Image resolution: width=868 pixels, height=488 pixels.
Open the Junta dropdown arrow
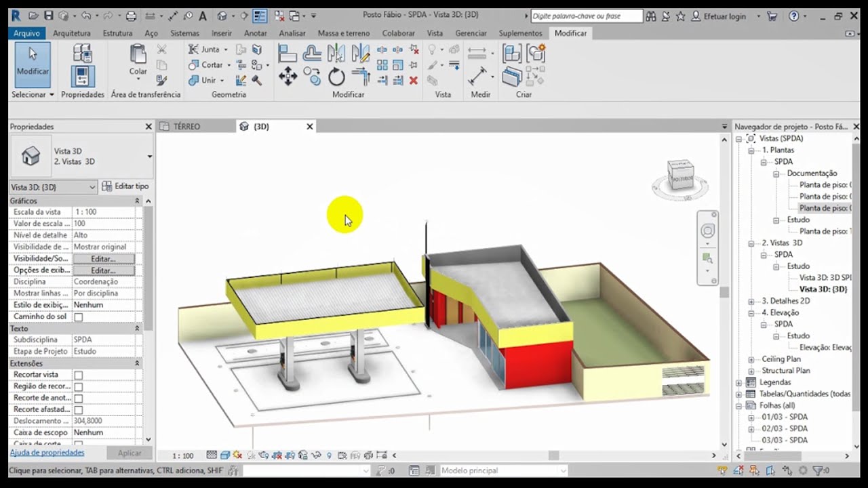tap(226, 49)
